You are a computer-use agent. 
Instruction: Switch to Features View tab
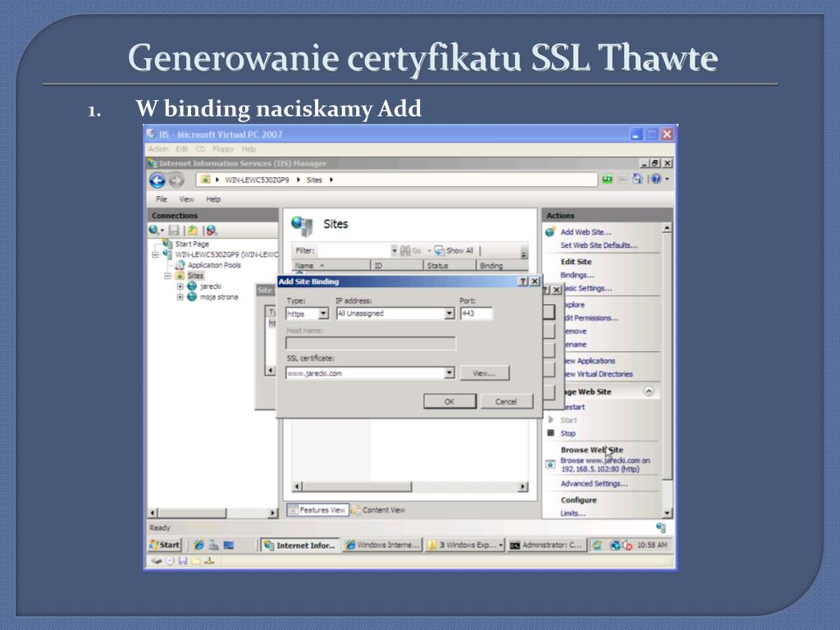coord(317,510)
